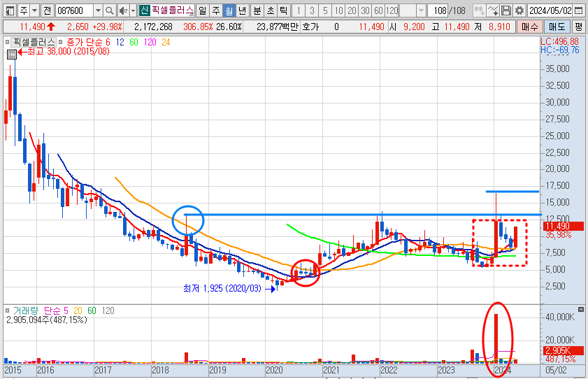Image resolution: width=588 pixels, height=379 pixels.
Task: Open the calendar date picker icon
Action: tap(579, 10)
